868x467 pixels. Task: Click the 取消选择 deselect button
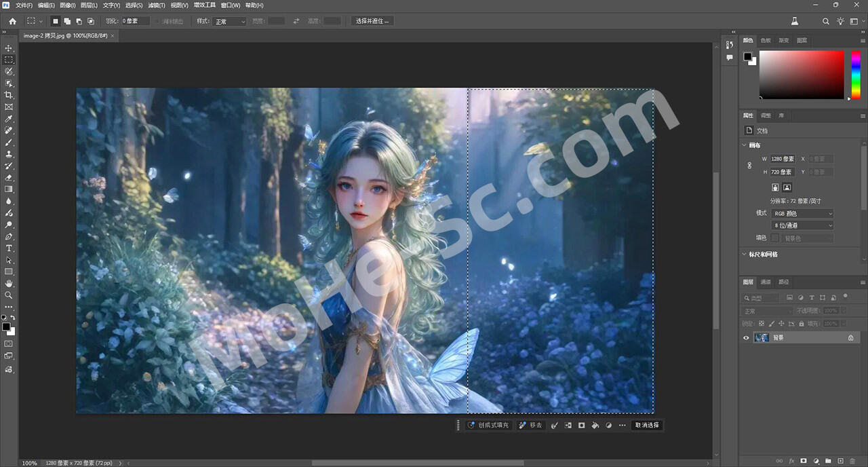(x=646, y=425)
